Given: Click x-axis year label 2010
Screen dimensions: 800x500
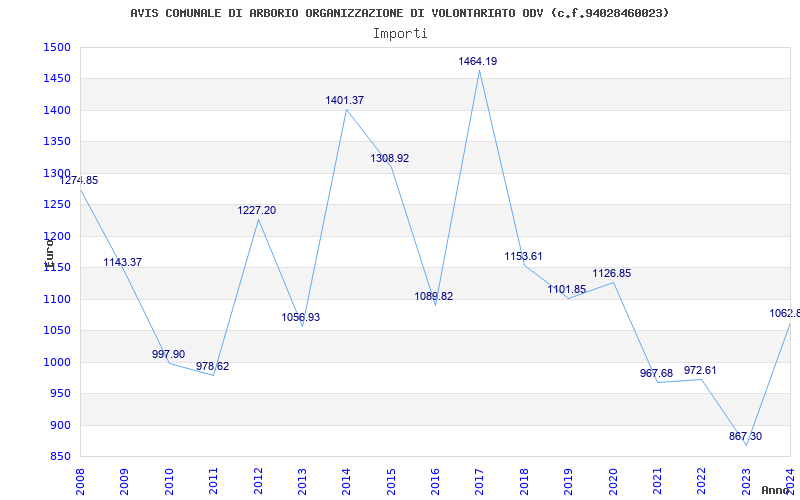Looking at the screenshot, I should (169, 482).
